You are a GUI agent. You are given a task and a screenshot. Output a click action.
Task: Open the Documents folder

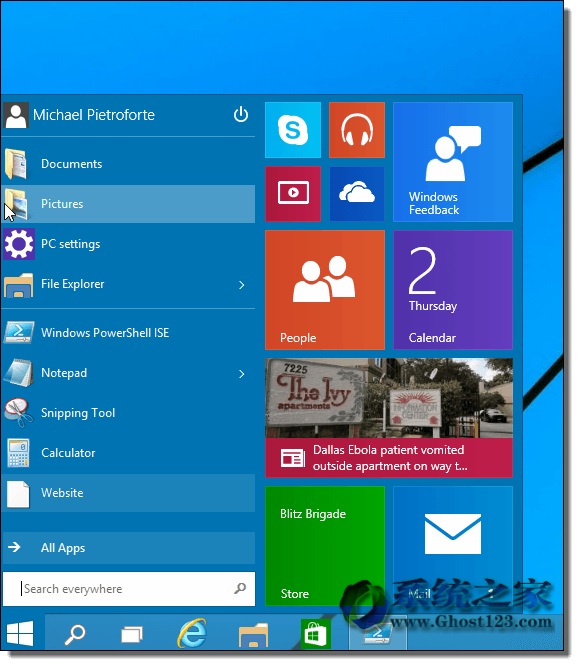pos(128,164)
